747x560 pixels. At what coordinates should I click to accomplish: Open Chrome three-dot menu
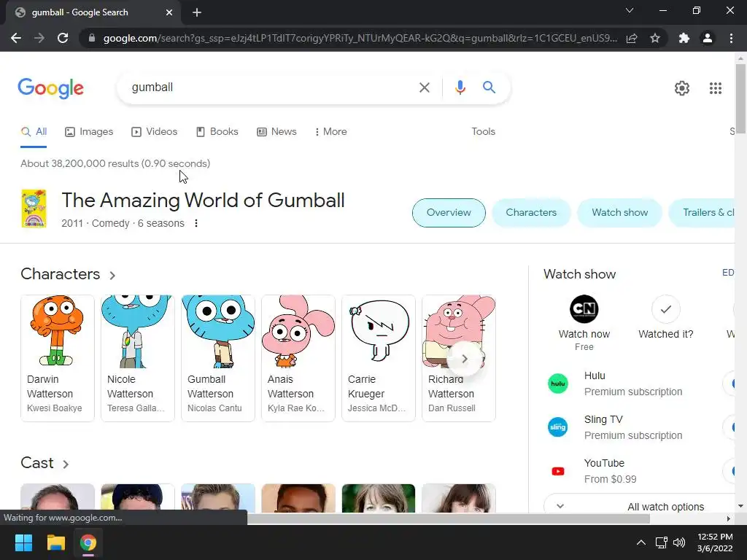(731, 38)
